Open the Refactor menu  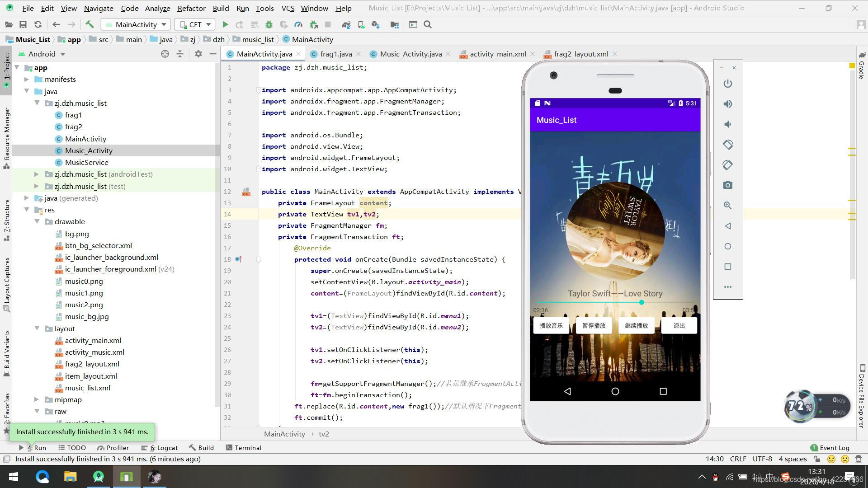[191, 8]
